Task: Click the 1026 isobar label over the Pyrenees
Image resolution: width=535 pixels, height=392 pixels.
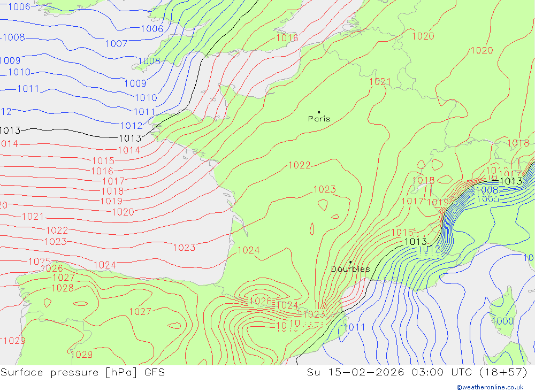Action: point(261,301)
